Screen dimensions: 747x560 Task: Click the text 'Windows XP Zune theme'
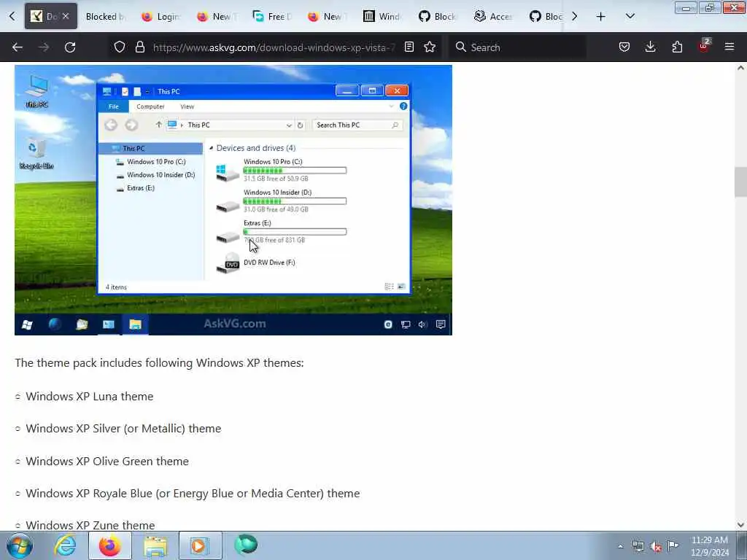point(90,525)
